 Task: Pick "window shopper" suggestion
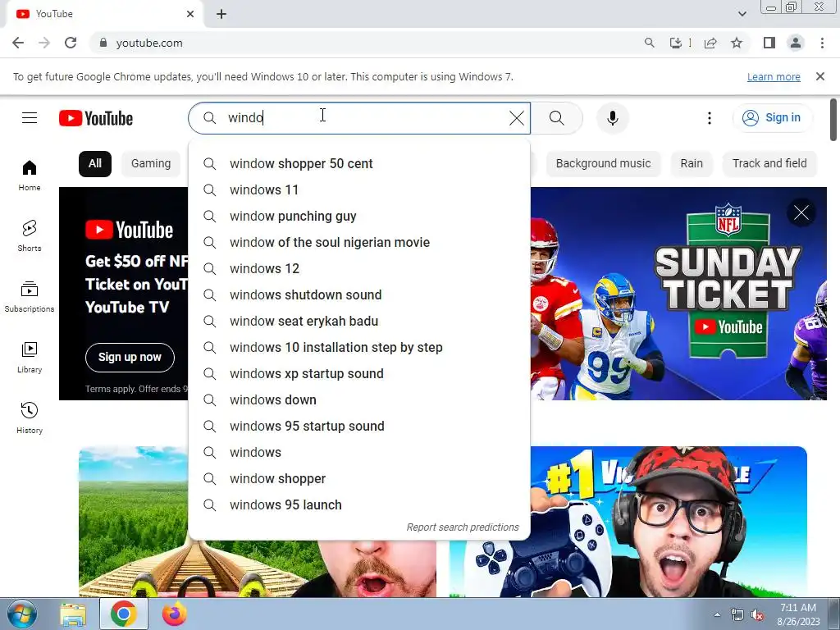(359, 478)
